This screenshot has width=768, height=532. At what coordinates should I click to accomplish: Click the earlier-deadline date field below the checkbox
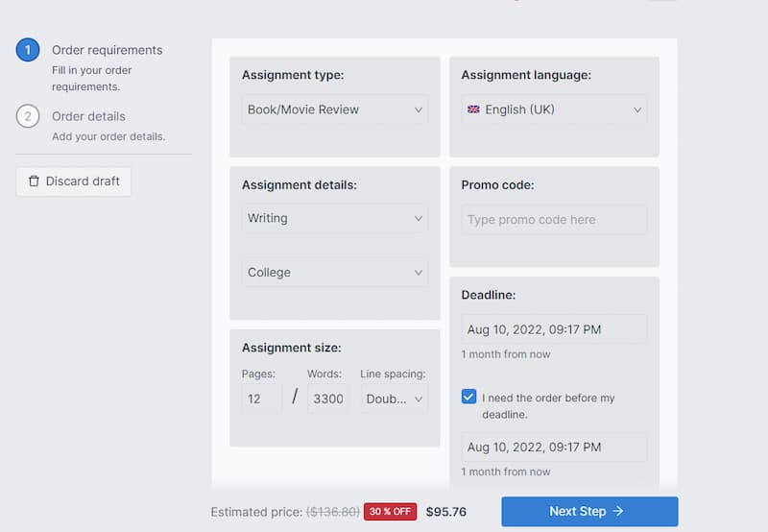click(x=554, y=447)
